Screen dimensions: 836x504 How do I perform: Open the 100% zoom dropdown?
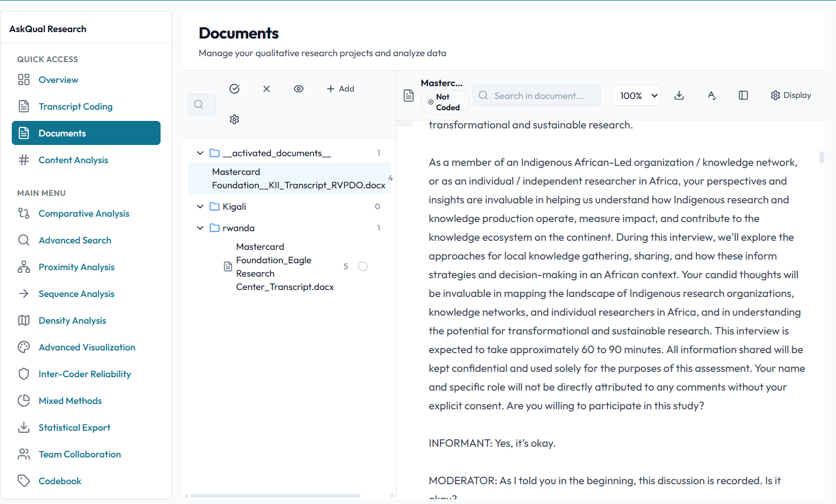[636, 96]
